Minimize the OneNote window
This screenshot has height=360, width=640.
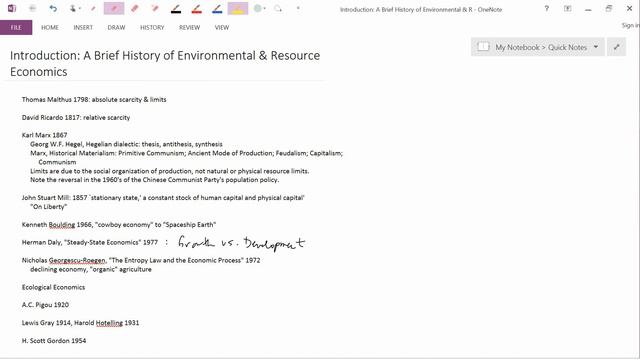588,9
